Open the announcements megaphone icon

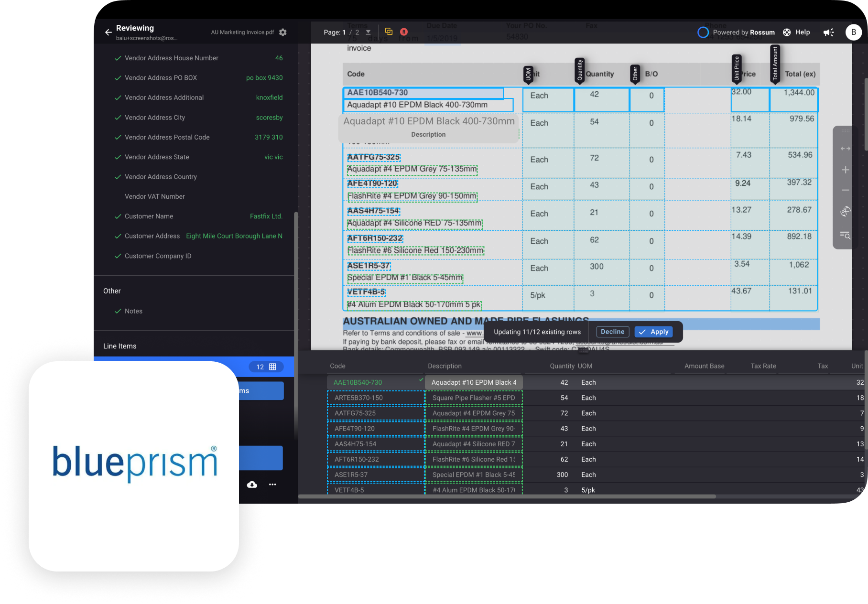pyautogui.click(x=829, y=32)
